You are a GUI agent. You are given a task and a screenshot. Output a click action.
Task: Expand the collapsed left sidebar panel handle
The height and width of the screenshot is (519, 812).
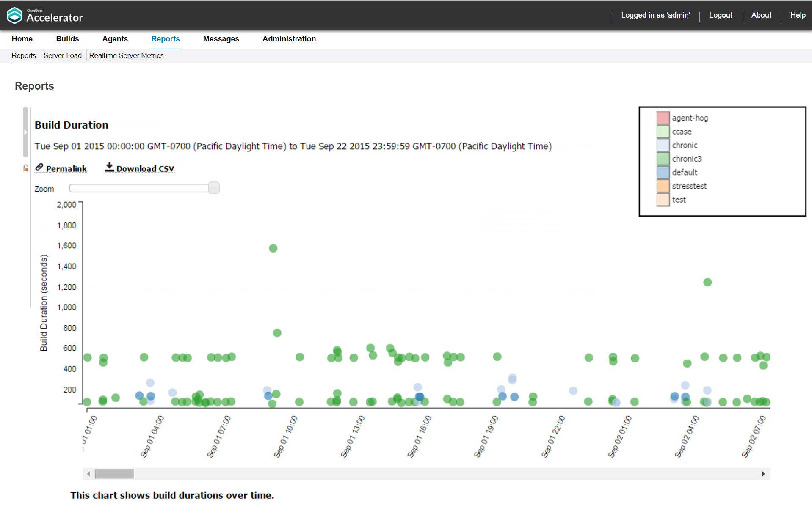pos(25,132)
